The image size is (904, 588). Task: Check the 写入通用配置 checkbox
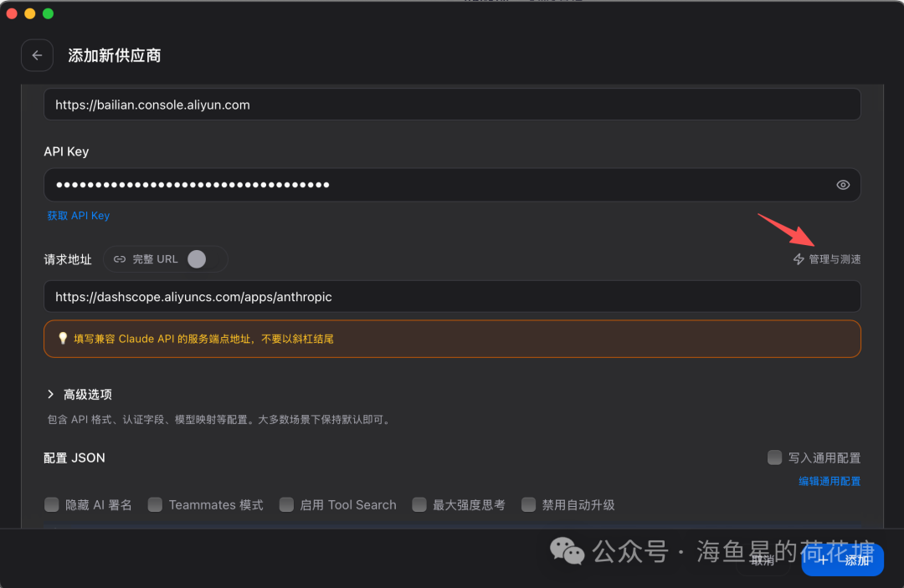click(774, 458)
